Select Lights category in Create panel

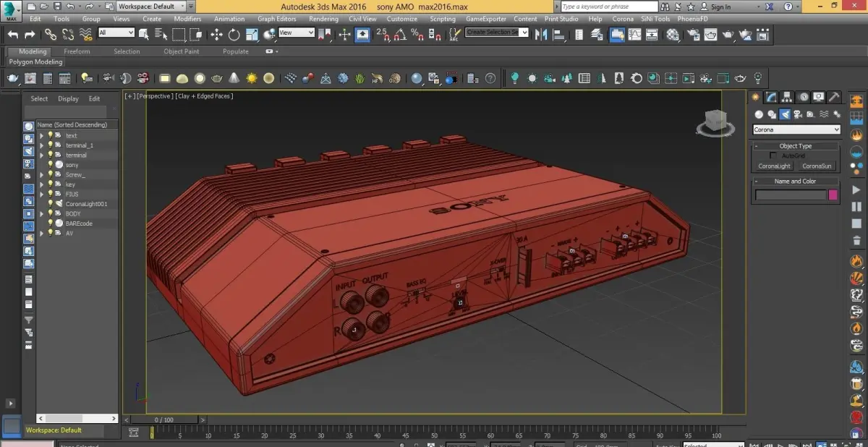click(x=785, y=114)
